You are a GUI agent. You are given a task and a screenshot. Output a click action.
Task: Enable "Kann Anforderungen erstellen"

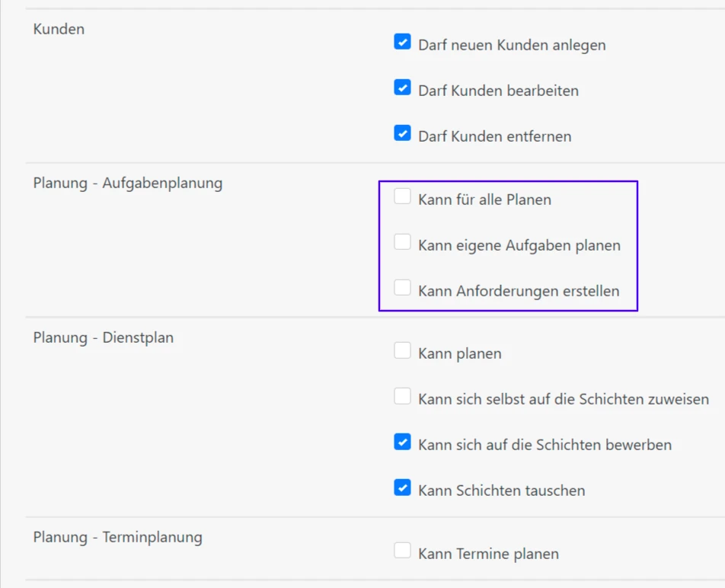pos(402,287)
